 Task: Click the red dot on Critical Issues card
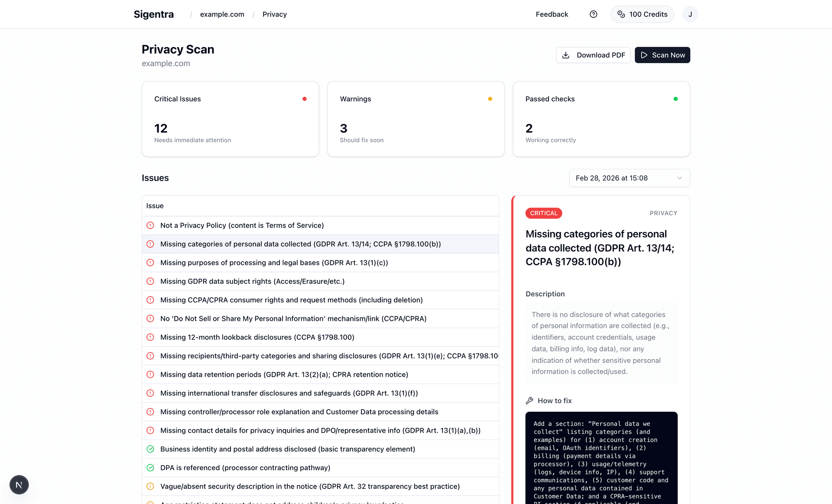pos(305,99)
